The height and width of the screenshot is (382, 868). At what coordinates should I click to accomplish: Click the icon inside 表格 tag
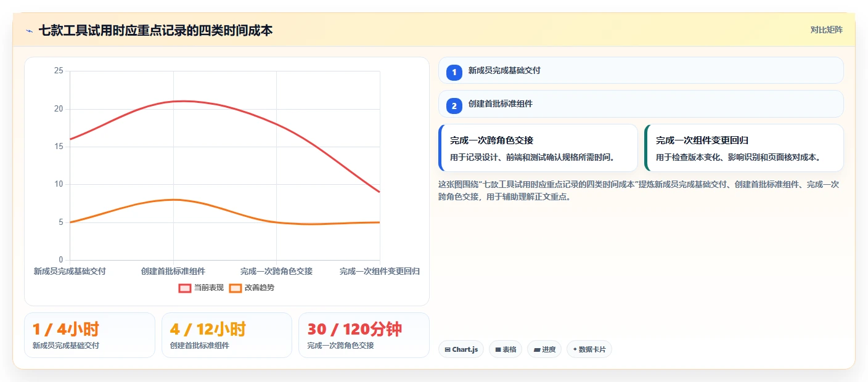coord(498,349)
